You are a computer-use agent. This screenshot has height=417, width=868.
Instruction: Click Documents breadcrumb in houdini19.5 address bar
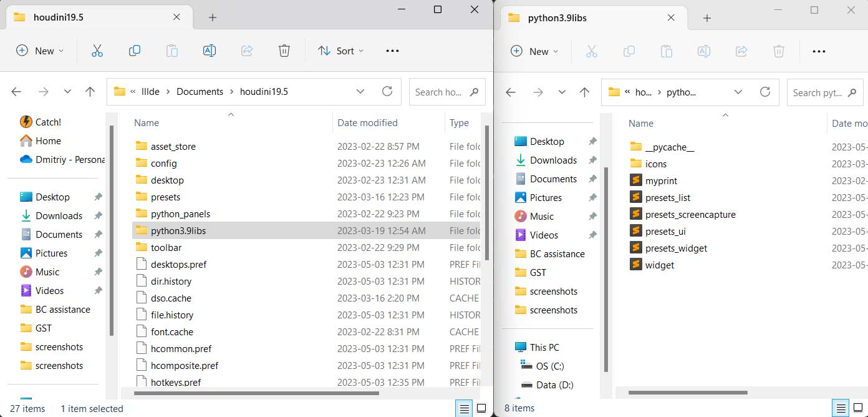[200, 91]
